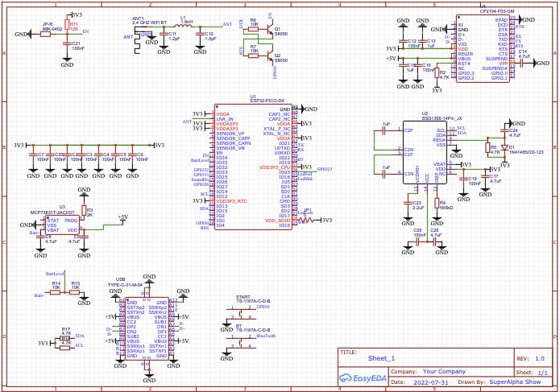Click the 'SUSPEND#' pin name on CP2104
This screenshot has height=392, width=560.
pyautogui.click(x=495, y=68)
